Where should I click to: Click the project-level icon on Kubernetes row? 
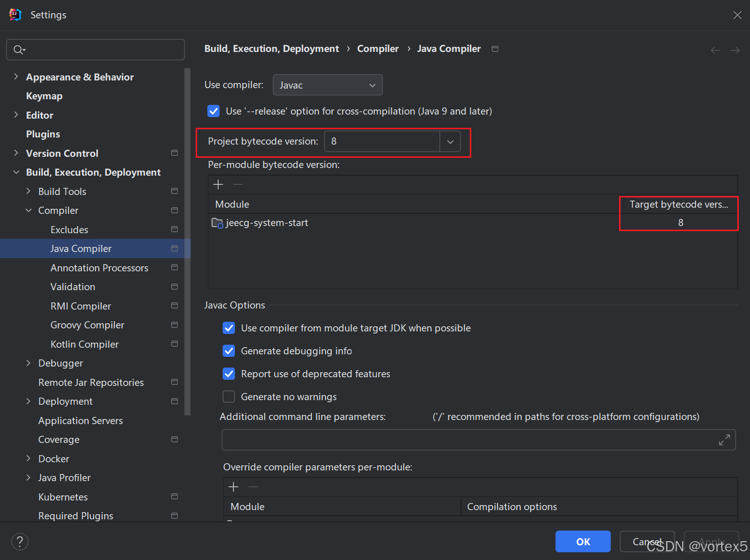[x=174, y=496]
